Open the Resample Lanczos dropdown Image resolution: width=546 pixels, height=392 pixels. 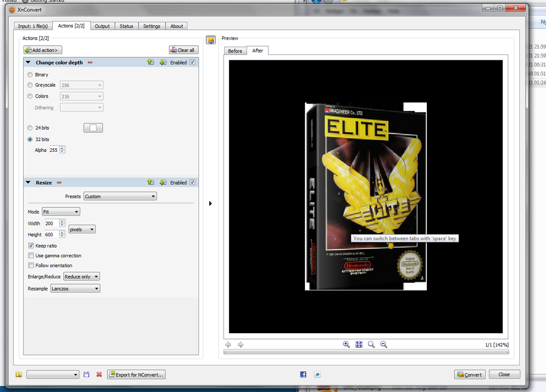[75, 288]
